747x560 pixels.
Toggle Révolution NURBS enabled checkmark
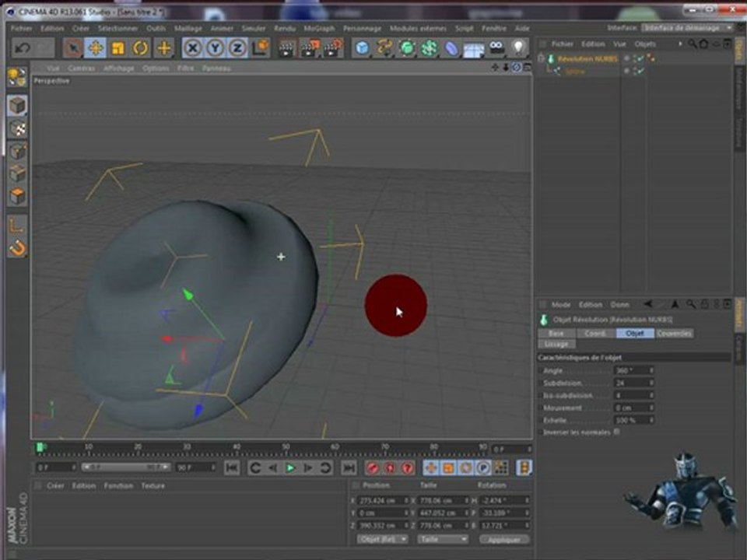point(640,58)
